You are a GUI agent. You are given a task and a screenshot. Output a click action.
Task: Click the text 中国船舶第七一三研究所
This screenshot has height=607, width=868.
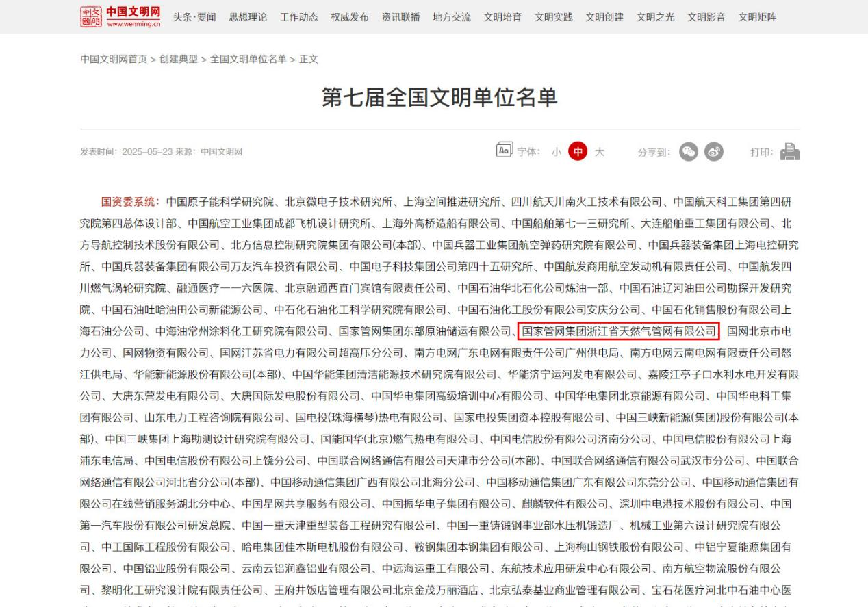coord(571,224)
